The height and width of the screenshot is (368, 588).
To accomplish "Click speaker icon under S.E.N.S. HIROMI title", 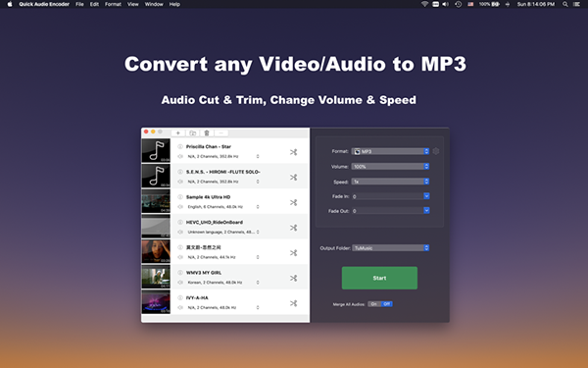I will pos(180,182).
